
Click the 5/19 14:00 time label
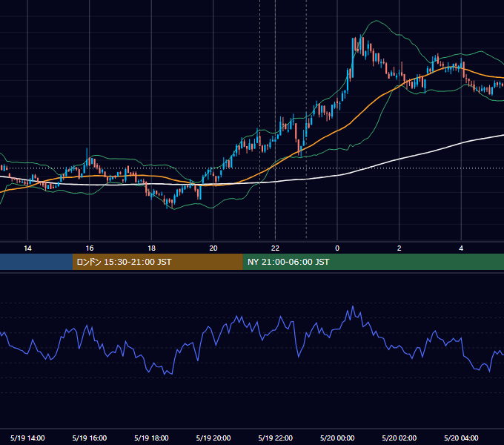click(x=27, y=438)
